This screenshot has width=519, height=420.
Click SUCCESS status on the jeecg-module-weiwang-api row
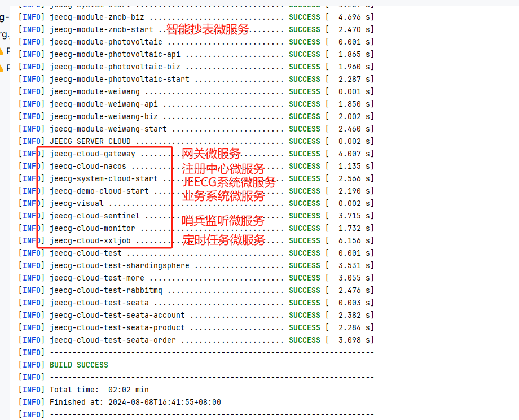click(305, 104)
